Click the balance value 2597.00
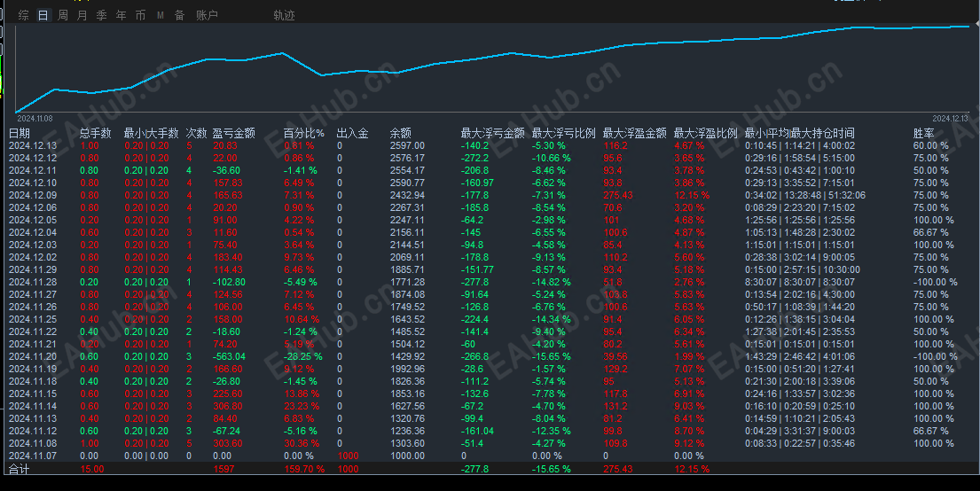 coord(407,145)
